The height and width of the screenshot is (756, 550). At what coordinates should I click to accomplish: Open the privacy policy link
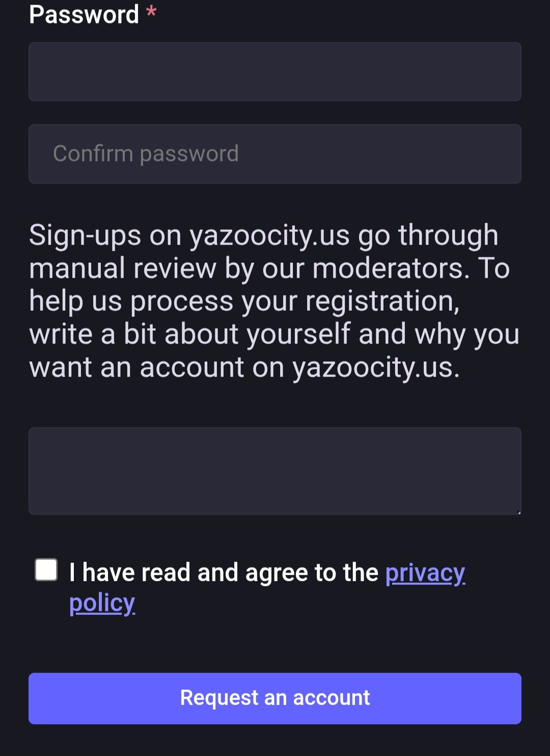(x=425, y=573)
